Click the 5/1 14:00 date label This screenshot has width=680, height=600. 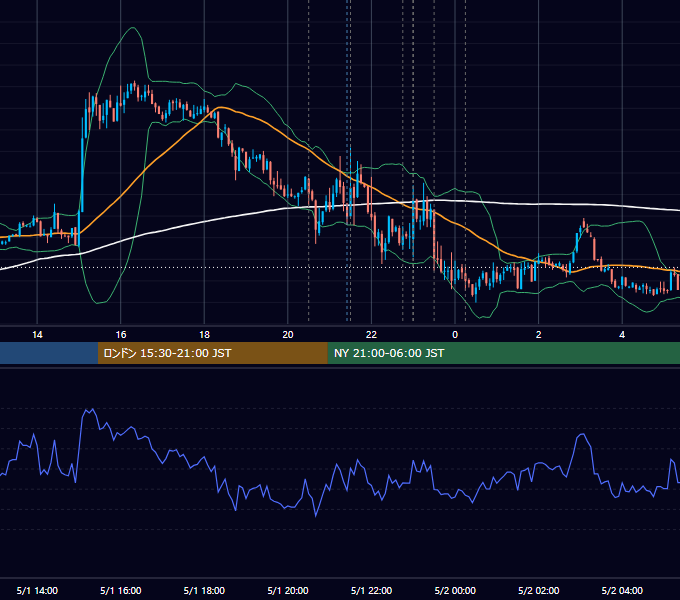coord(37,590)
